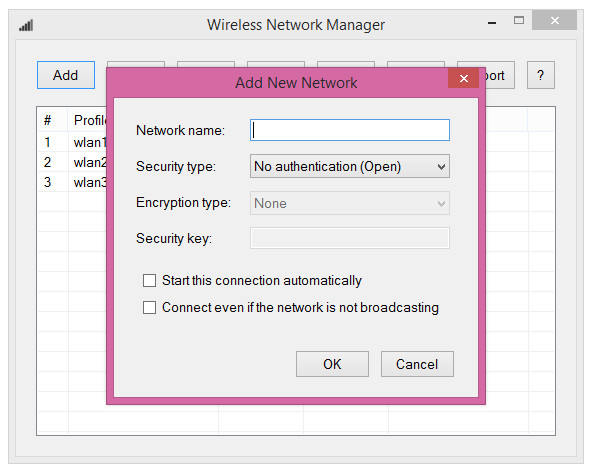Open the Security type dropdown
Image resolution: width=594 pixels, height=474 pixels.
coord(350,166)
